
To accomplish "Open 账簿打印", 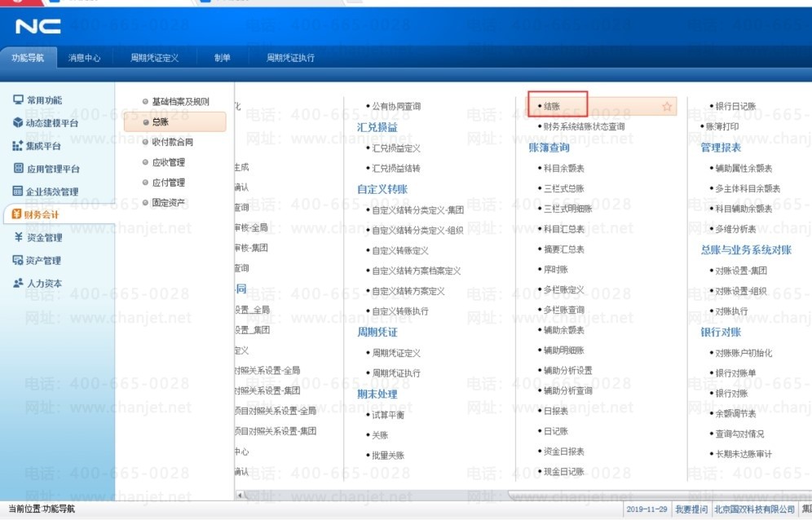I will tap(722, 126).
